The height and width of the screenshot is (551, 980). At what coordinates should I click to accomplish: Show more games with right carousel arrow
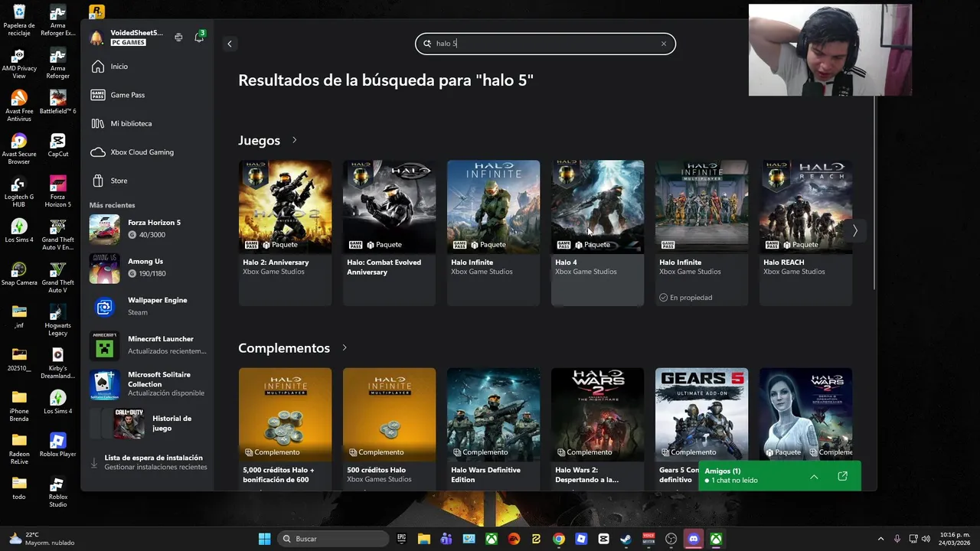(854, 230)
